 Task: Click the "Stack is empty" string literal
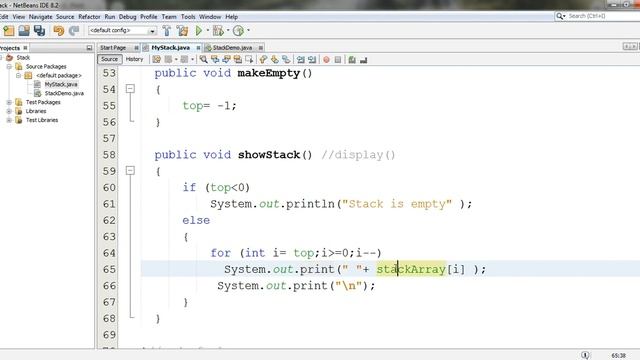397,204
